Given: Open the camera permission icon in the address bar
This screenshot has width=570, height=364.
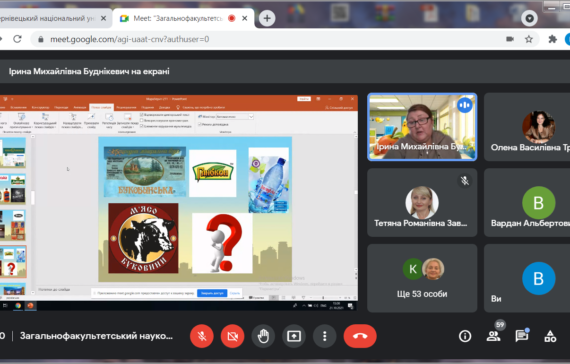Looking at the screenshot, I should [x=510, y=39].
